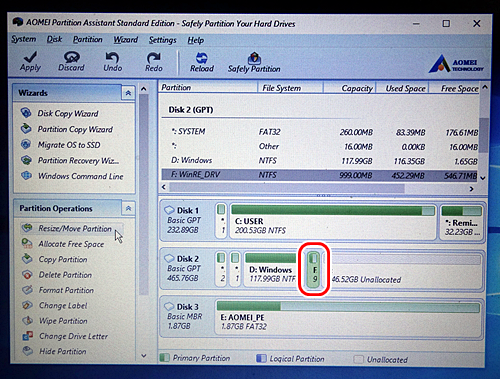500x379 pixels.
Task: Select the E: AOMEI_PE partition bar
Action: (349, 318)
